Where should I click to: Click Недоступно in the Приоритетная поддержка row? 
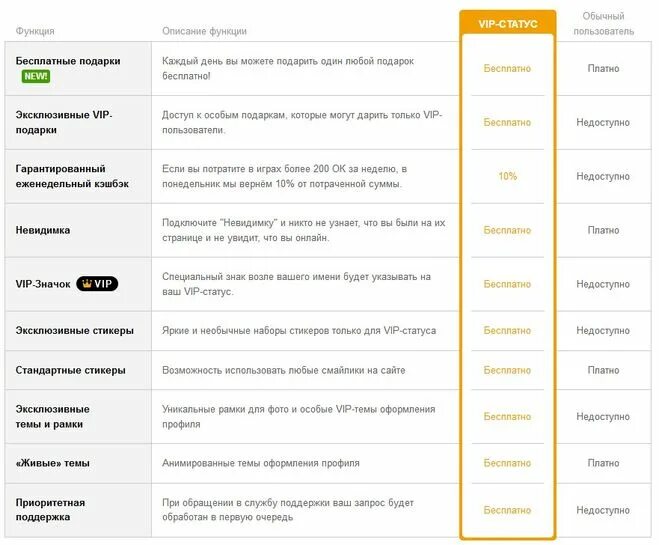point(603,510)
